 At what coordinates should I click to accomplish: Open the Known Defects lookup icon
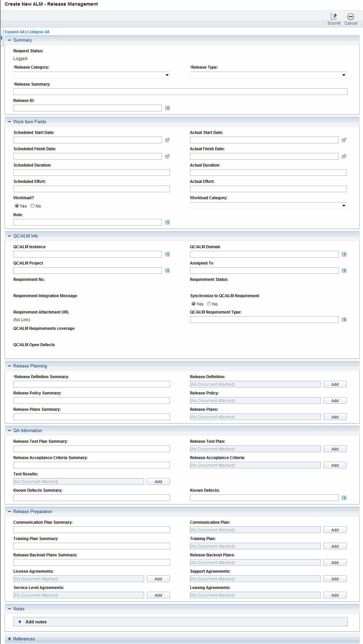pyautogui.click(x=344, y=498)
